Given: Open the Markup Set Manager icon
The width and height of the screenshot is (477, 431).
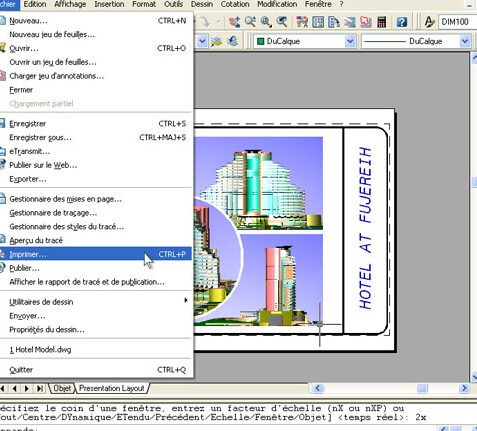Looking at the screenshot, I should [x=366, y=22].
